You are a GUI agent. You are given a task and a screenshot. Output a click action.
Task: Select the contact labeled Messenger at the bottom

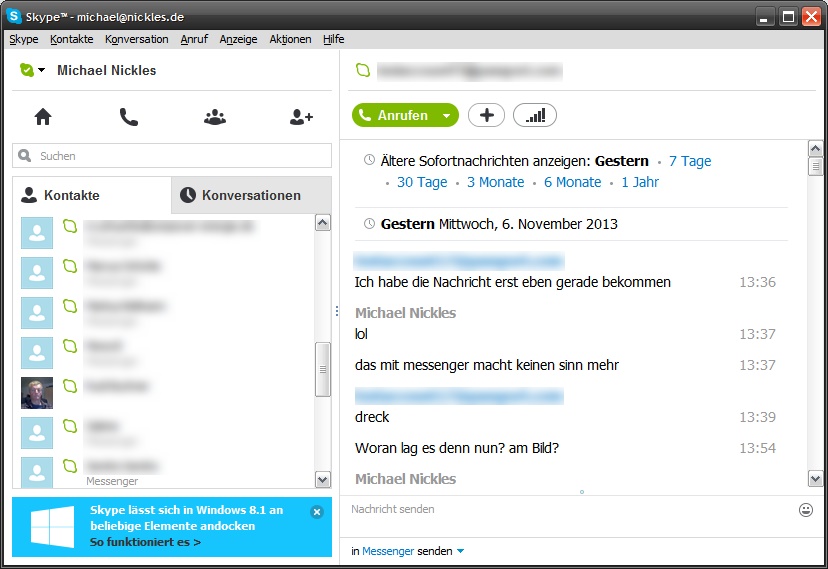[164, 471]
